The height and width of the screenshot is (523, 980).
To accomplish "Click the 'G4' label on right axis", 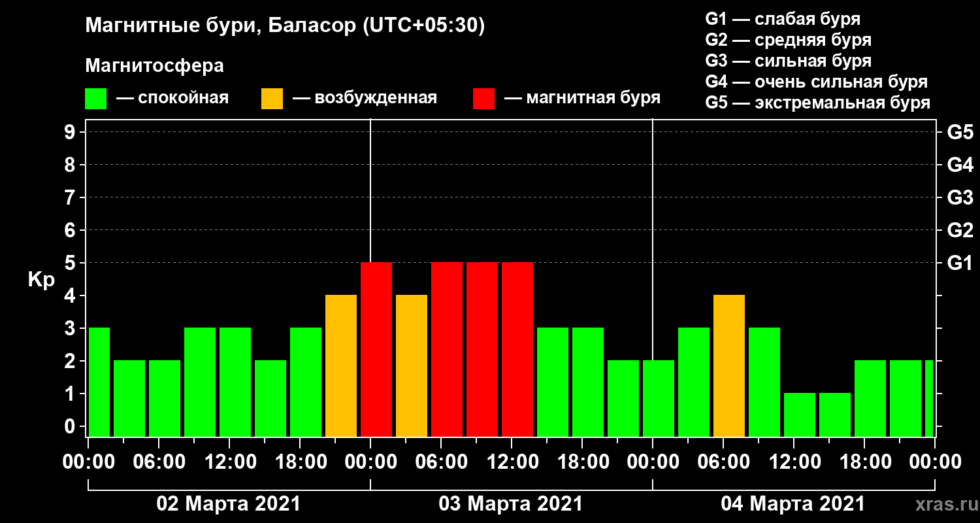I will point(960,165).
